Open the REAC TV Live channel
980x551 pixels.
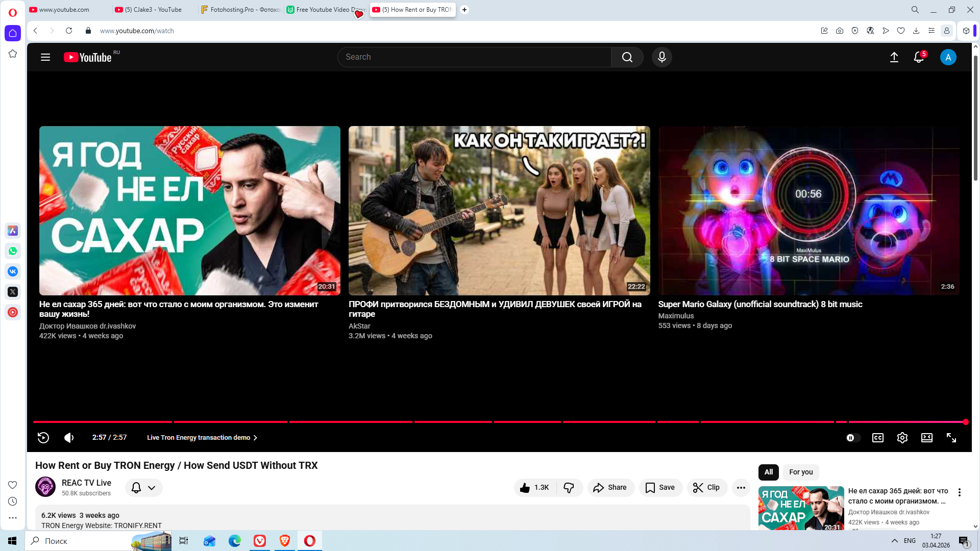pos(86,483)
